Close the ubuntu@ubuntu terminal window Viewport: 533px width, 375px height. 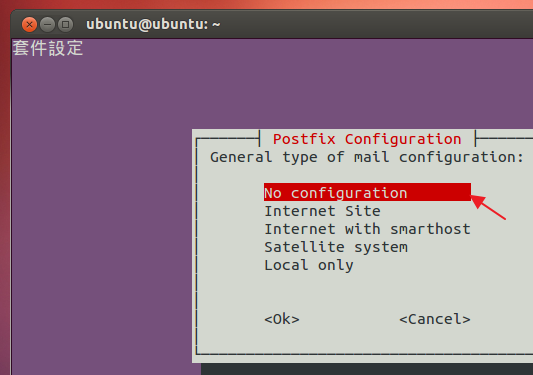[x=29, y=24]
